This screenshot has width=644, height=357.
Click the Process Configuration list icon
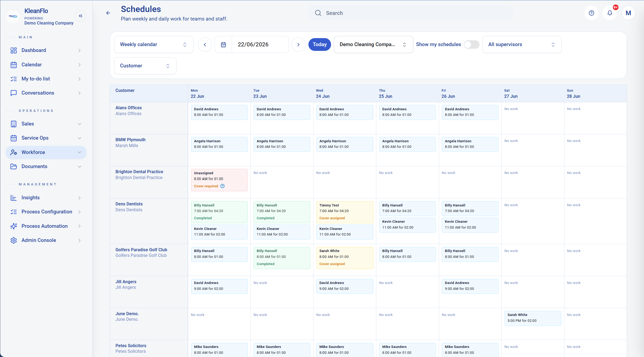[14, 212]
